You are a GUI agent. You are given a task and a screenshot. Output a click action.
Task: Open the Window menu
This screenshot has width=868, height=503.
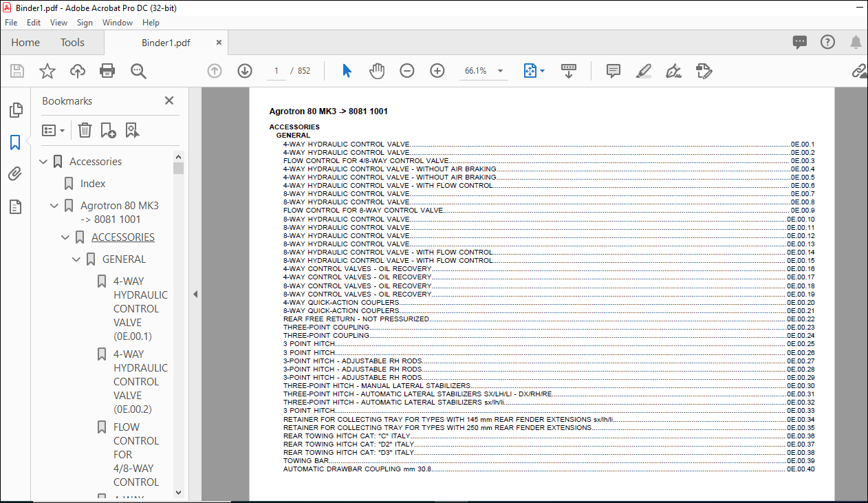tap(118, 23)
